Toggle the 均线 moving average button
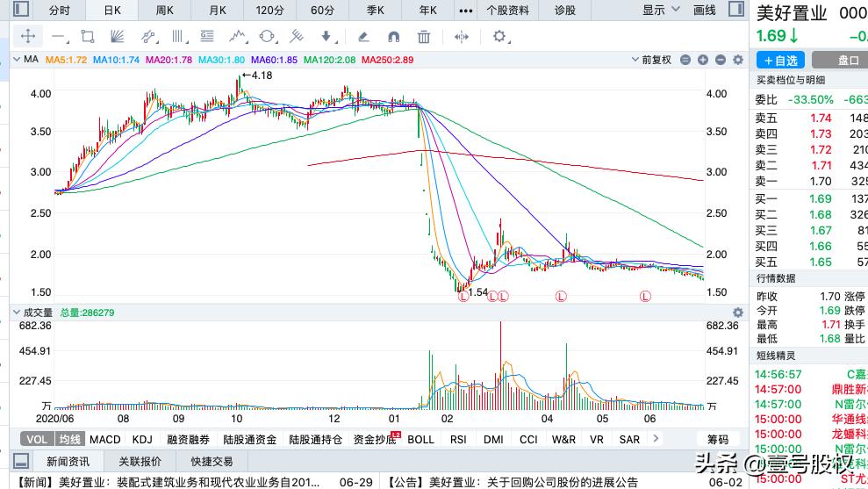 coord(69,439)
